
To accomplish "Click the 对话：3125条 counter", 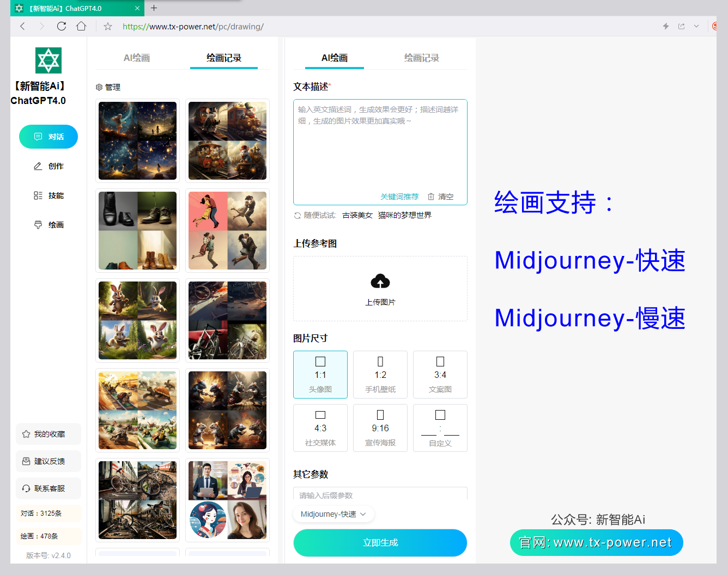I will pos(48,513).
